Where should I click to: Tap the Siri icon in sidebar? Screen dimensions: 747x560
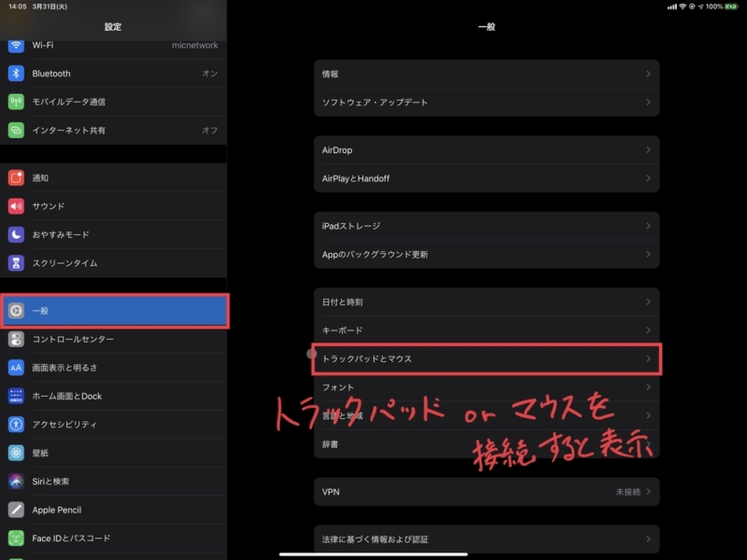point(16,482)
